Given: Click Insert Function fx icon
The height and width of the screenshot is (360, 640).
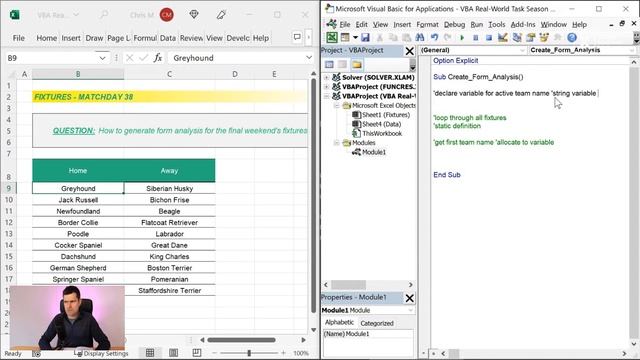Looking at the screenshot, I should 158,58.
